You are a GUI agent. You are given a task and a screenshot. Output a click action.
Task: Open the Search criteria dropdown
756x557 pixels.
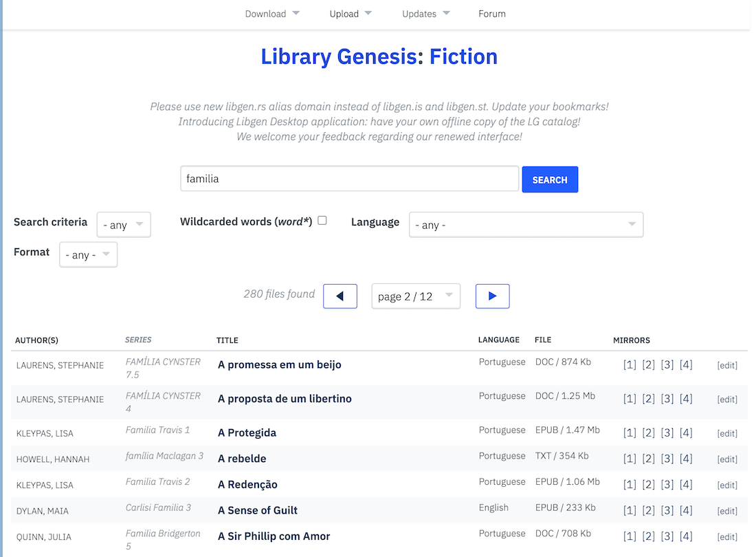coord(123,224)
